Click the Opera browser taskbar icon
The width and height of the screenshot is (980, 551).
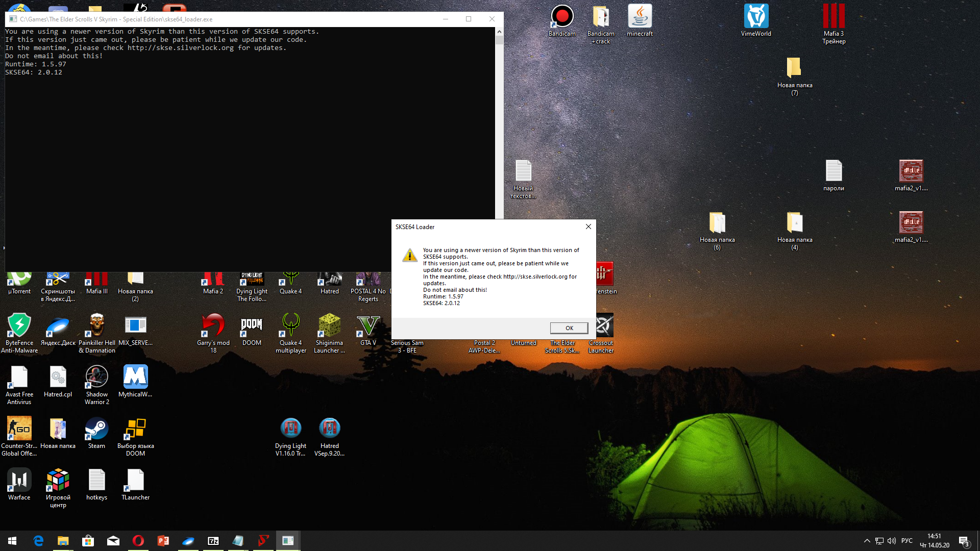click(138, 541)
